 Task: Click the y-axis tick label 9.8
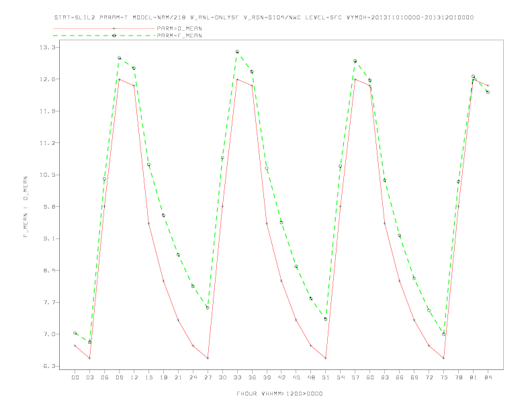pos(49,207)
